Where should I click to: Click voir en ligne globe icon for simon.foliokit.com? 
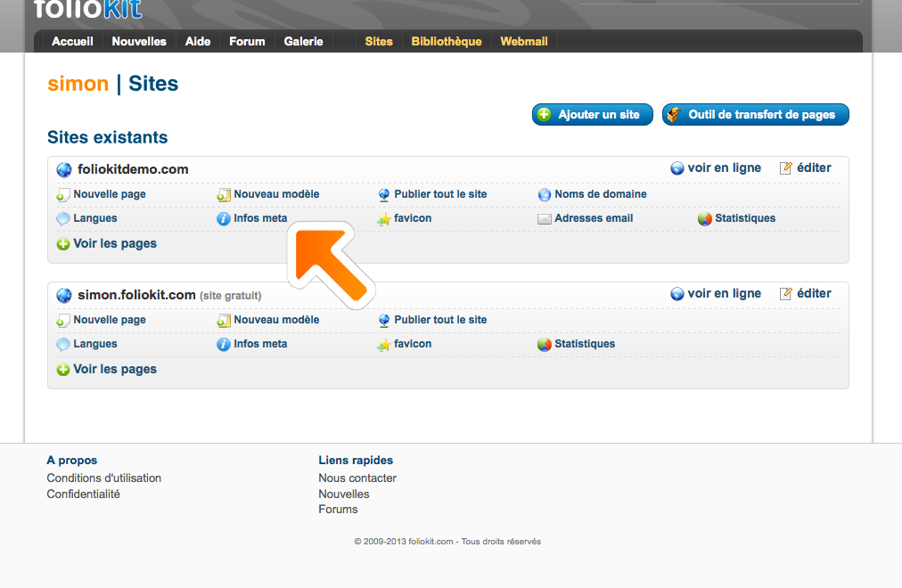[677, 294]
